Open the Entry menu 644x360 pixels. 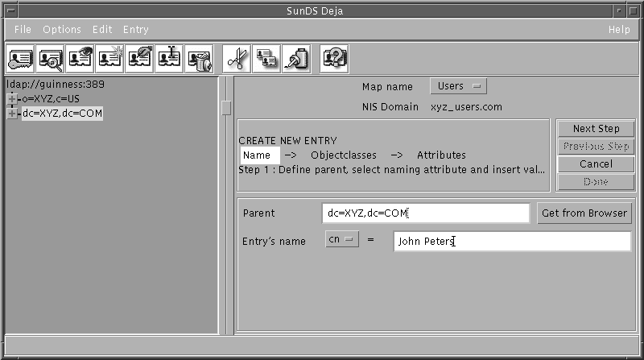point(136,30)
